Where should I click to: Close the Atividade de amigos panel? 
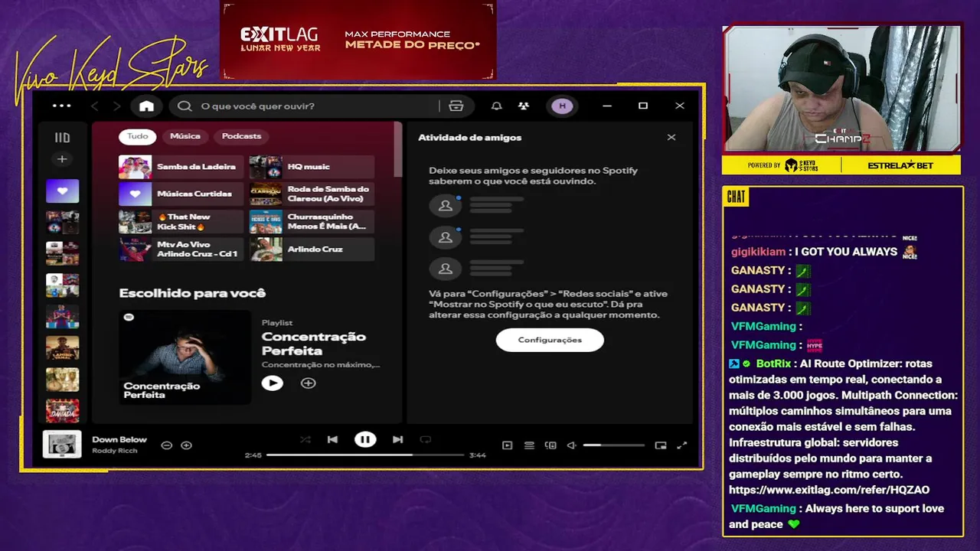click(671, 138)
